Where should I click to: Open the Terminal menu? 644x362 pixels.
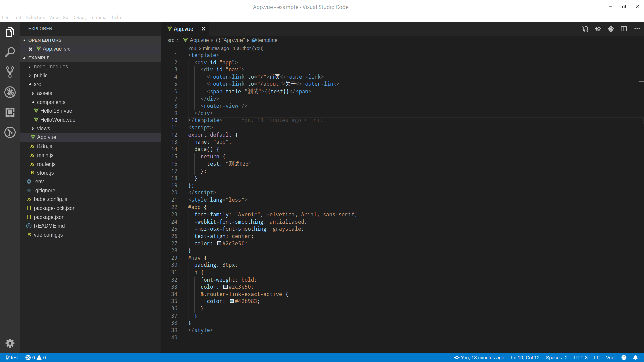pyautogui.click(x=98, y=17)
